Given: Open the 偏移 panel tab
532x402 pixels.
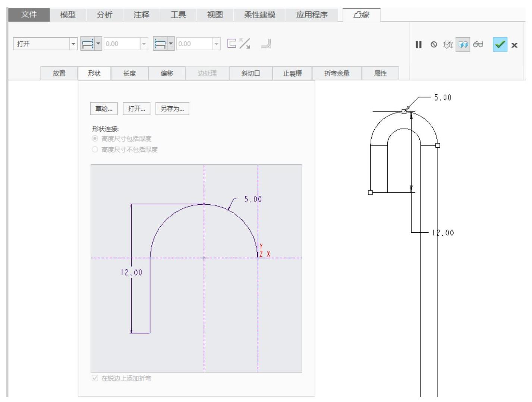Looking at the screenshot, I should (x=167, y=73).
